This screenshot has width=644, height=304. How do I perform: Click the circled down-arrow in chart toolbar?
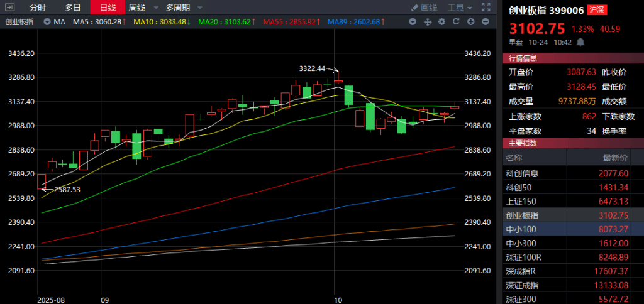[x=413, y=22]
